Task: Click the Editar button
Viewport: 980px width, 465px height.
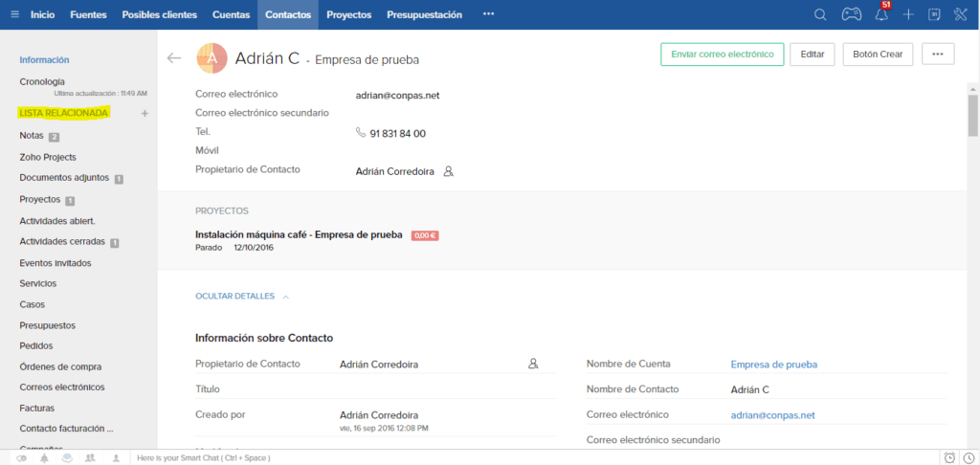Action: pos(812,54)
